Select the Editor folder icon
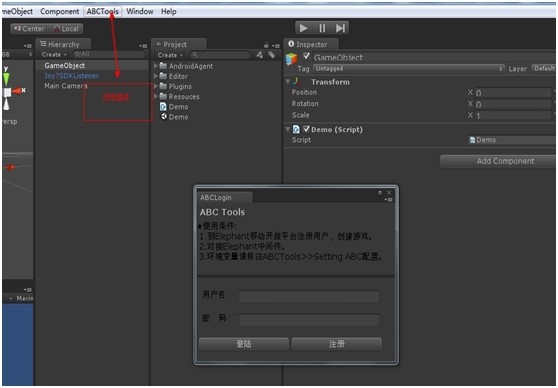The image size is (558, 388). 163,76
